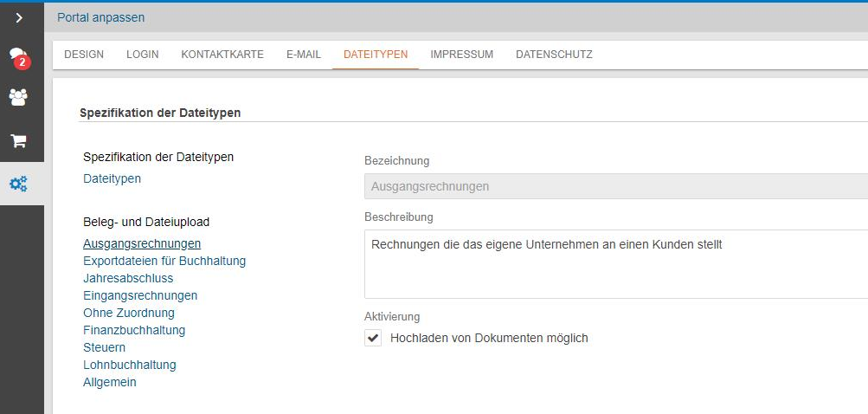Switch to the DESIGN tab
Screen dimensions: 868x414
pos(84,55)
